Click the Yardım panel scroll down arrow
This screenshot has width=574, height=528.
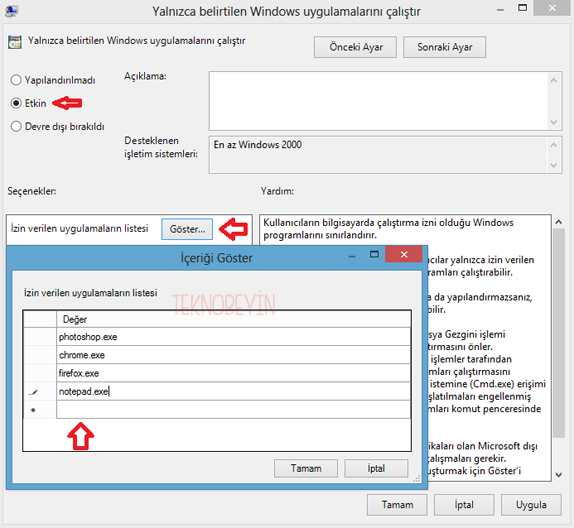pyautogui.click(x=559, y=475)
